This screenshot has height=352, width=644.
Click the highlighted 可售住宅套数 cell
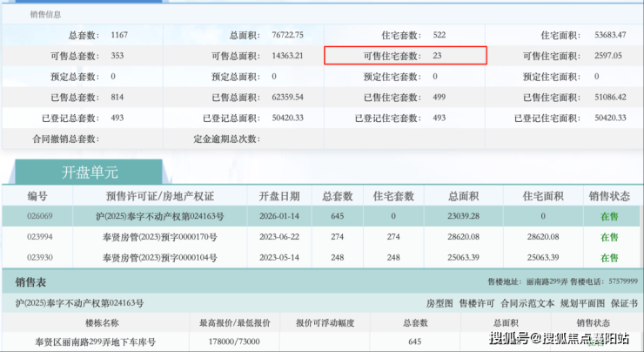405,55
